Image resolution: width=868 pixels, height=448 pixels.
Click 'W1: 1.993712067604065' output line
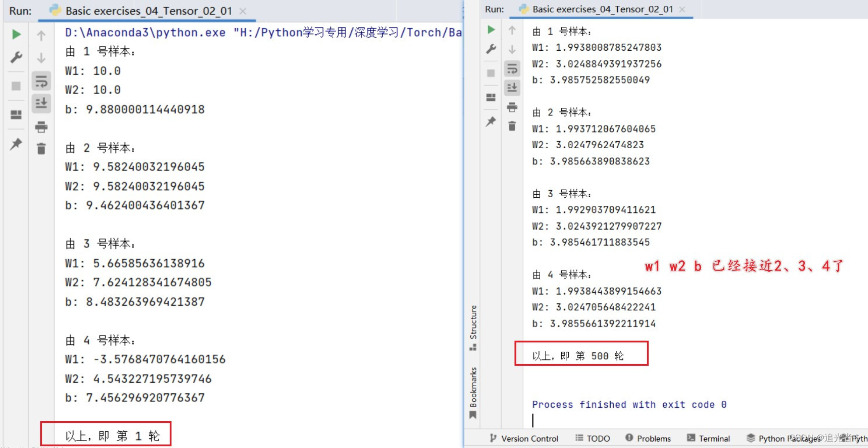594,129
